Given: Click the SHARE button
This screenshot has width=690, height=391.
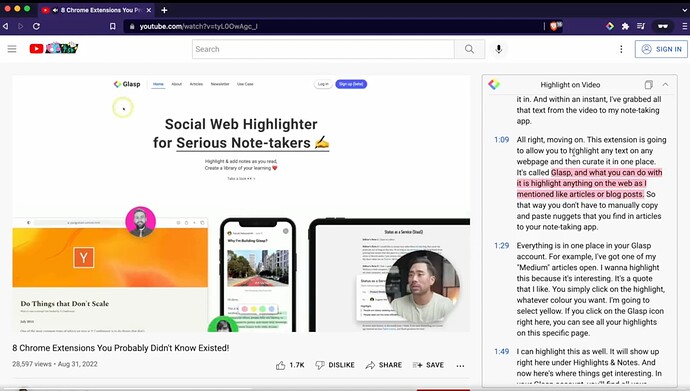Looking at the screenshot, I should coord(383,365).
